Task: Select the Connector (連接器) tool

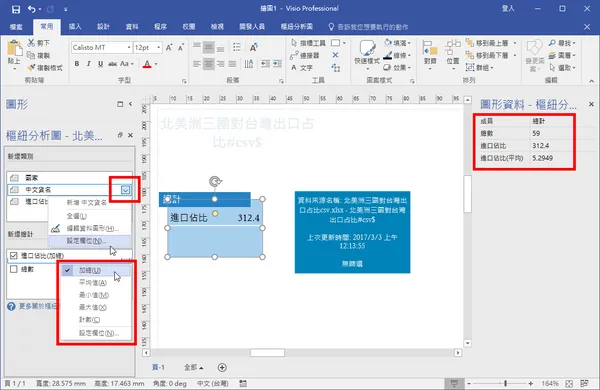Action: point(305,55)
